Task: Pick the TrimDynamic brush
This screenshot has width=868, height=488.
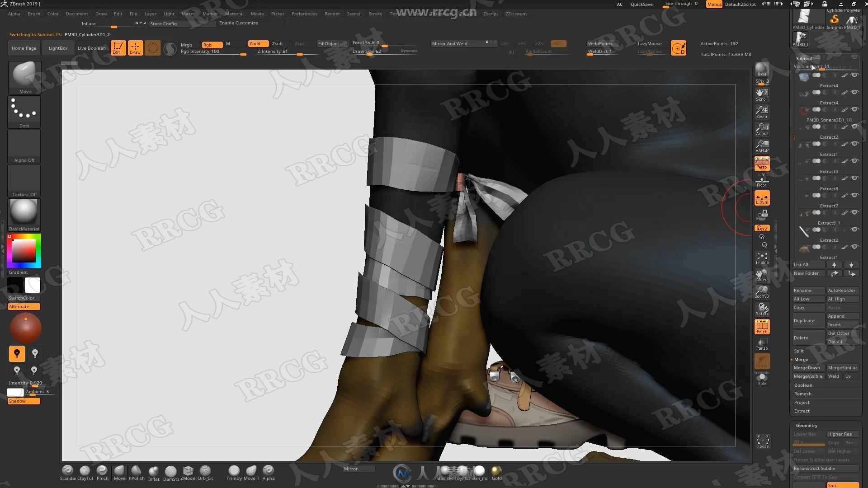Action: 234,473
